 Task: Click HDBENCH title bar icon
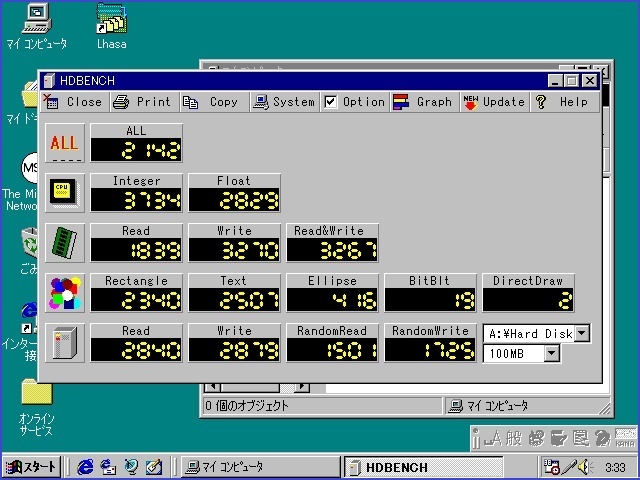pos(49,81)
